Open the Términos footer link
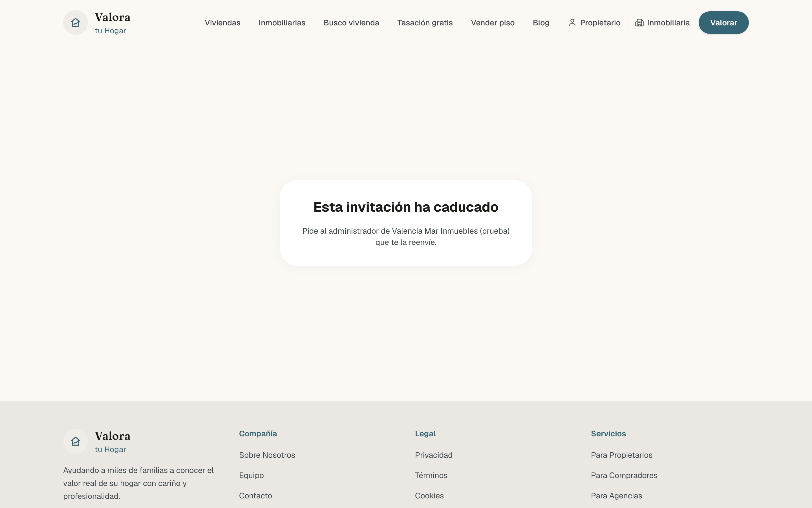The width and height of the screenshot is (812, 508). click(431, 476)
